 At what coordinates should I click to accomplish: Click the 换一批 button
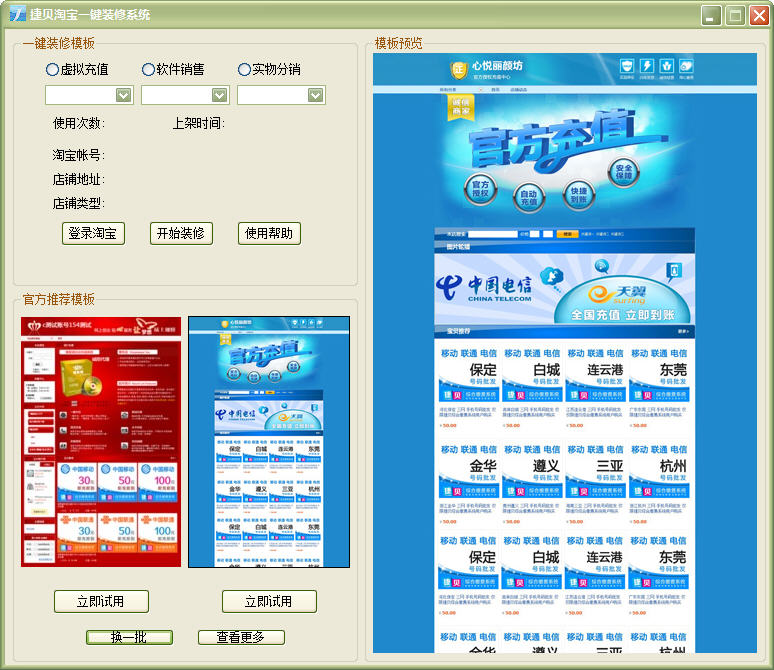(x=129, y=637)
